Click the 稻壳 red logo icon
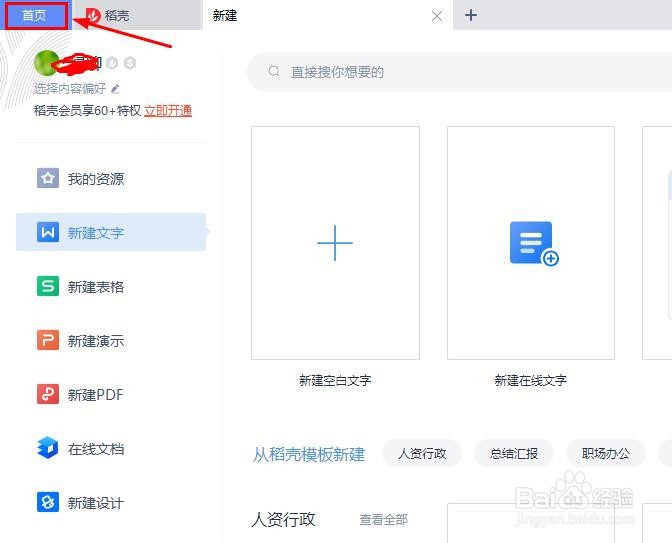The height and width of the screenshot is (543, 672). click(93, 16)
